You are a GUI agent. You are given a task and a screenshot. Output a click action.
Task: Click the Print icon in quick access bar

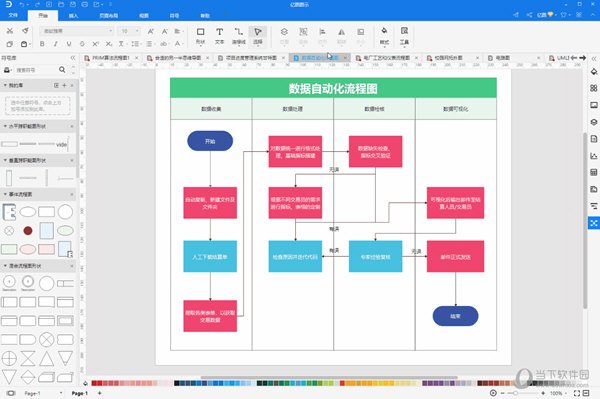pyautogui.click(x=85, y=5)
